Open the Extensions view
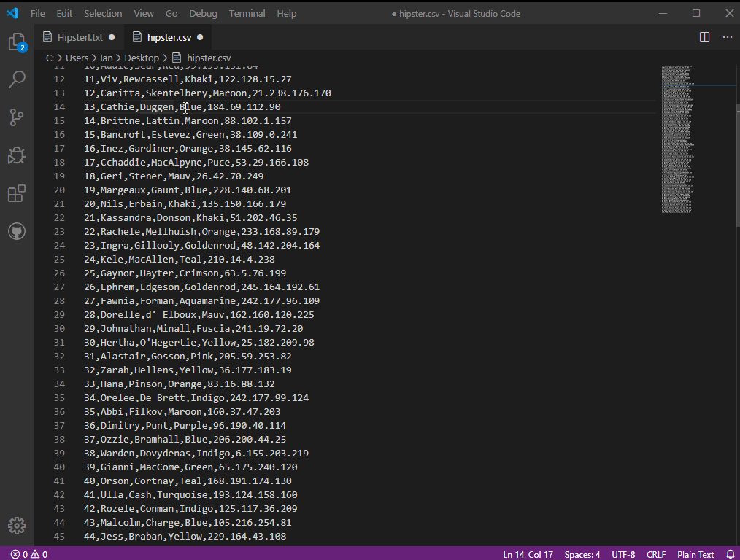The height and width of the screenshot is (560, 740). click(x=17, y=193)
